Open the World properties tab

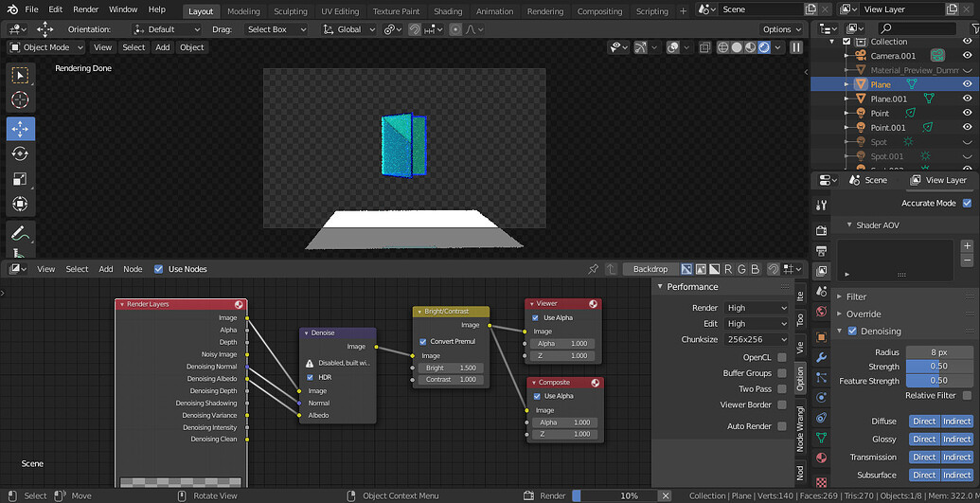click(821, 311)
